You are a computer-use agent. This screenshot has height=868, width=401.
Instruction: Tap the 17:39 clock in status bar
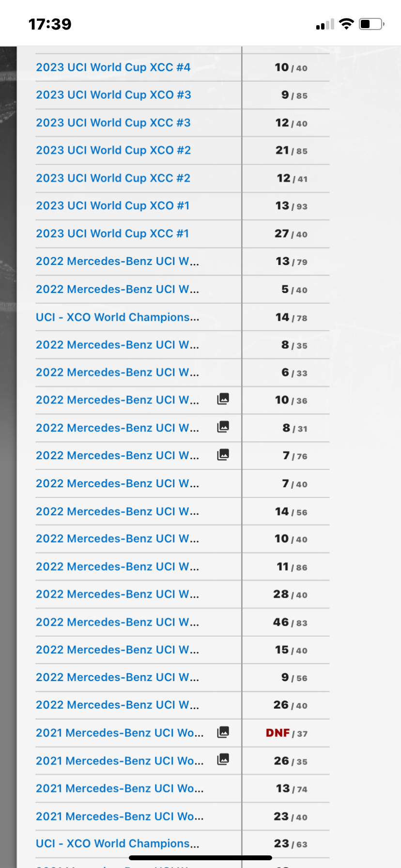pos(50,24)
